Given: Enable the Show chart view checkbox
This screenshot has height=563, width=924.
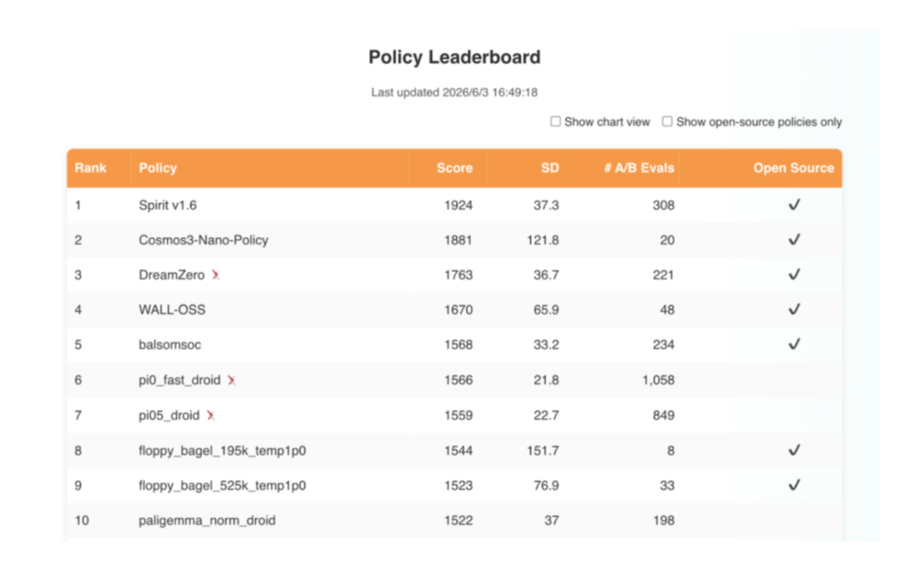Looking at the screenshot, I should [x=555, y=121].
